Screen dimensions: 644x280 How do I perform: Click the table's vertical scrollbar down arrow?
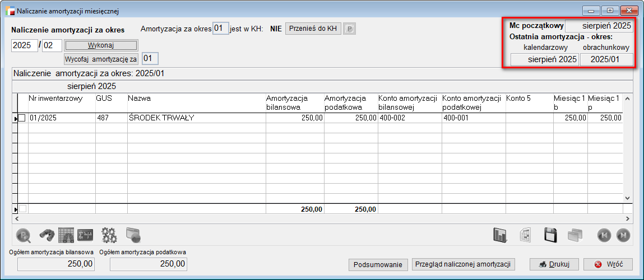pos(628,198)
